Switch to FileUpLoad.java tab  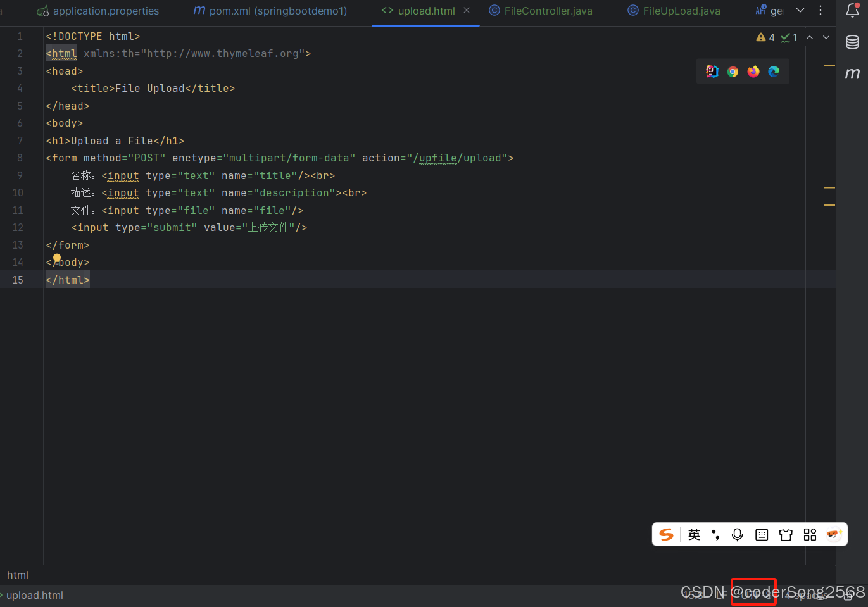[674, 11]
